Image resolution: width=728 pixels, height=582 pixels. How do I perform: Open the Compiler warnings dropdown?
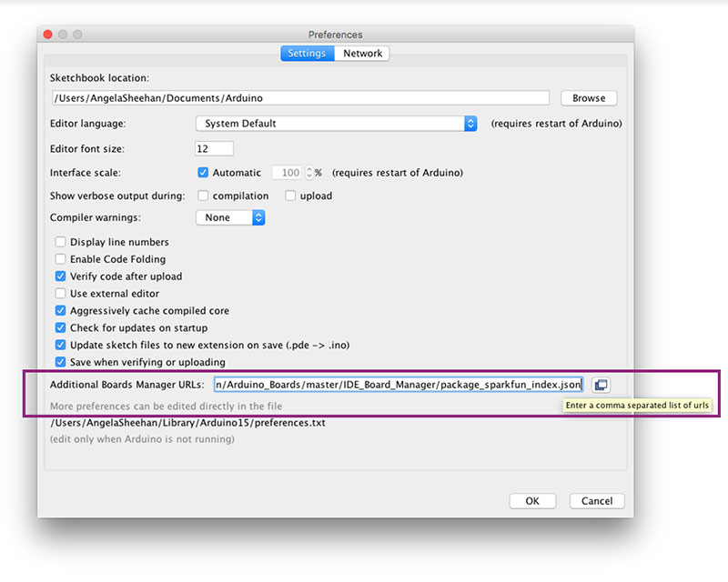(x=230, y=217)
